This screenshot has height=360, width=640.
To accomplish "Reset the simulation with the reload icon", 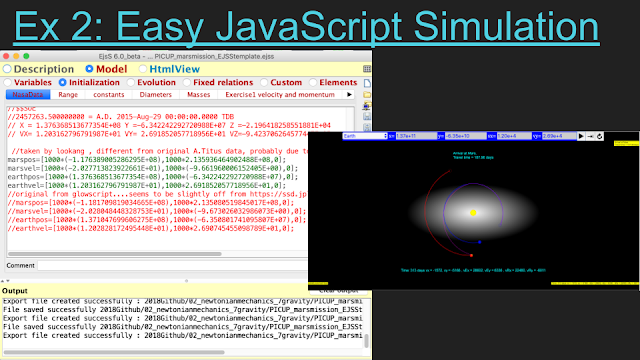I will (x=599, y=136).
